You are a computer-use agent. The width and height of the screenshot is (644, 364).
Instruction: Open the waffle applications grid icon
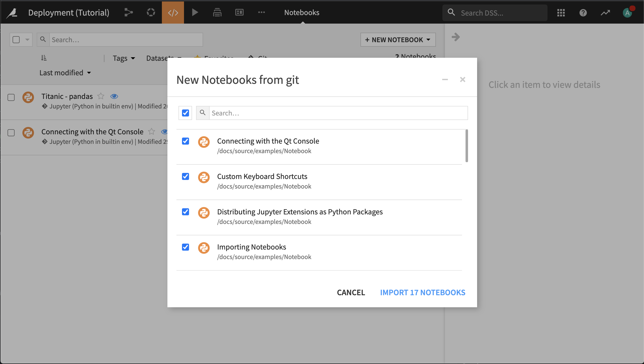click(x=561, y=13)
